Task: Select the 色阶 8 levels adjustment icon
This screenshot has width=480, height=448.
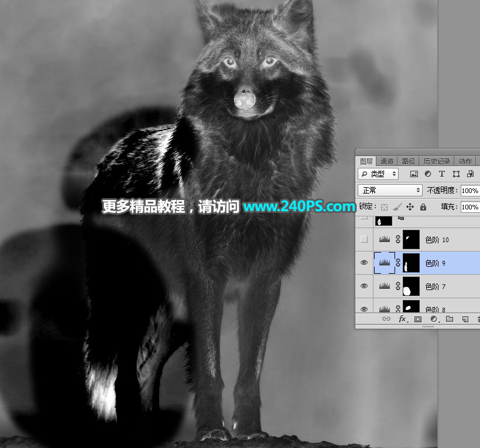Action: pyautogui.click(x=385, y=309)
